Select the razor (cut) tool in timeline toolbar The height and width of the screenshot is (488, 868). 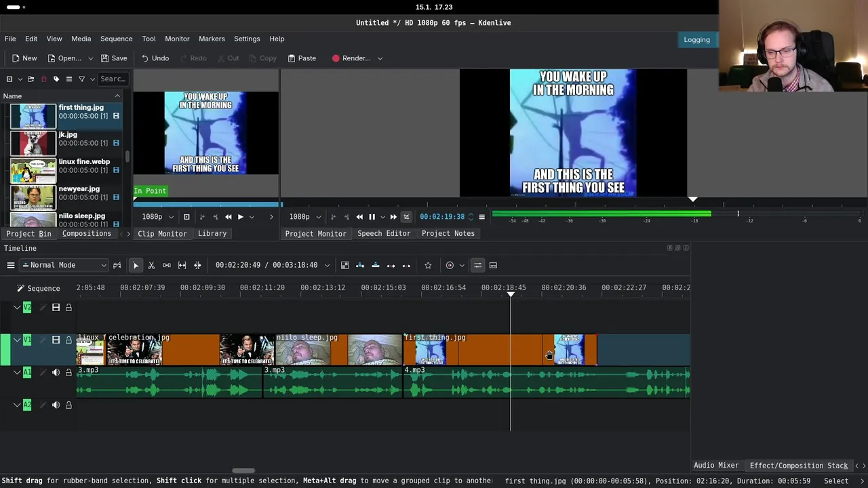pyautogui.click(x=151, y=265)
